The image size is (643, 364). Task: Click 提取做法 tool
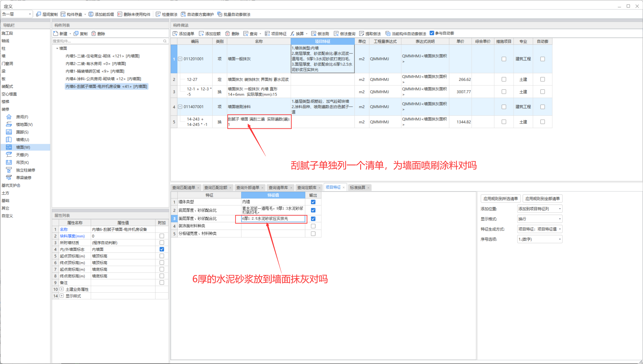[370, 33]
